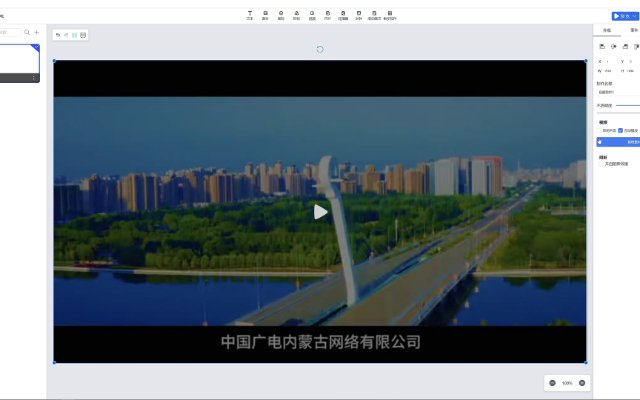Add a new page with the plus icon

pyautogui.click(x=37, y=32)
